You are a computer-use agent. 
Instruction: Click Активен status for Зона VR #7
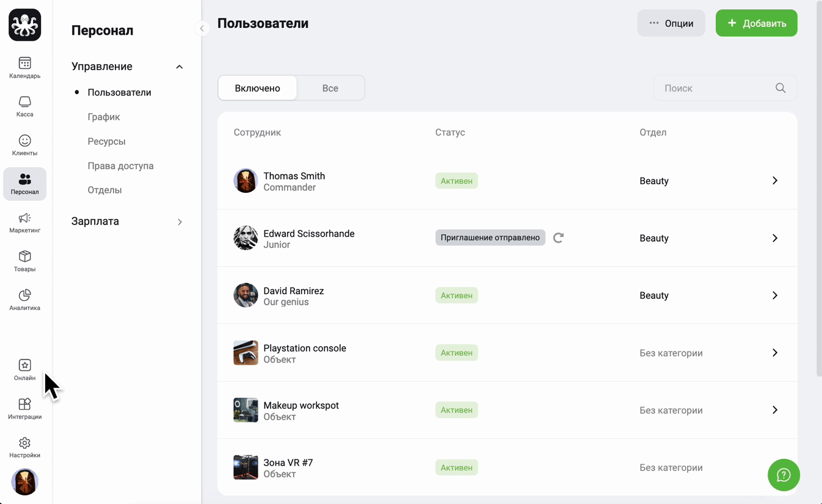coord(456,467)
